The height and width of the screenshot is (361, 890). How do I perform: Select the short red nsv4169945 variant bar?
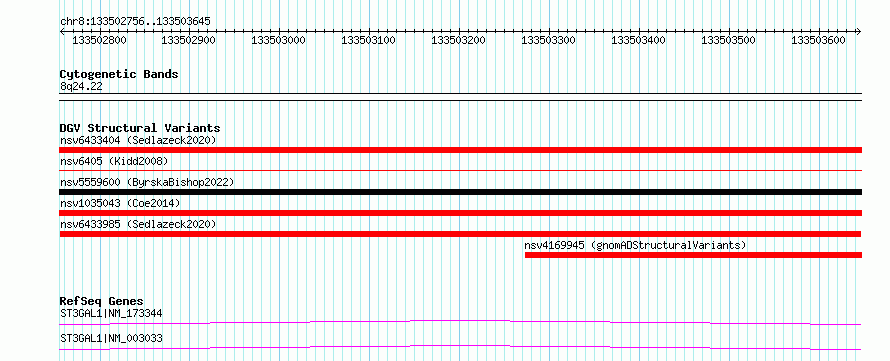coord(694,255)
